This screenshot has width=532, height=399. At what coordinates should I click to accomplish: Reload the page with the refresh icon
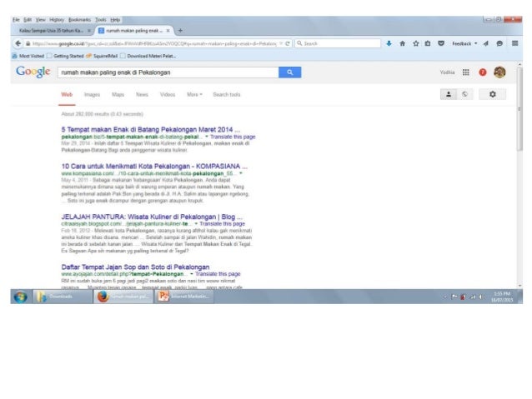pos(288,43)
